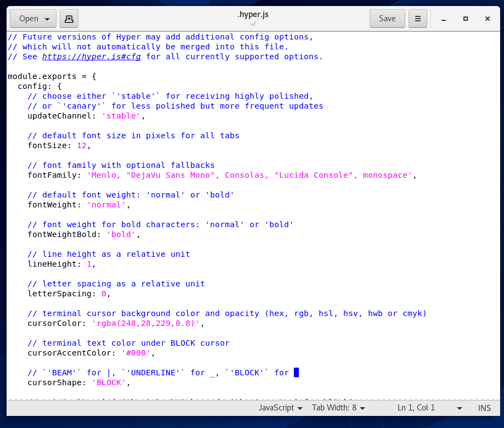Place cursor on the fontSize value 12
The image size is (504, 428).
[82, 145]
